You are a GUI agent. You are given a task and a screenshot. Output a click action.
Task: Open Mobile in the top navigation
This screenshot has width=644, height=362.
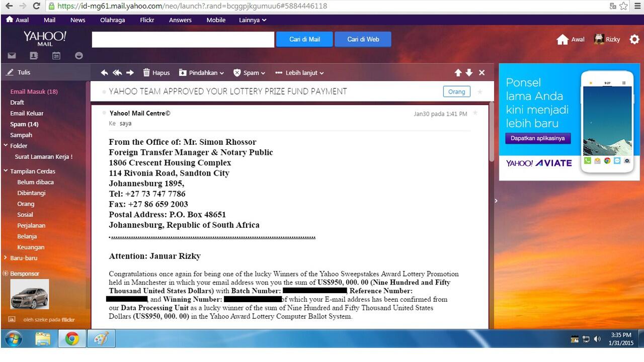(216, 20)
